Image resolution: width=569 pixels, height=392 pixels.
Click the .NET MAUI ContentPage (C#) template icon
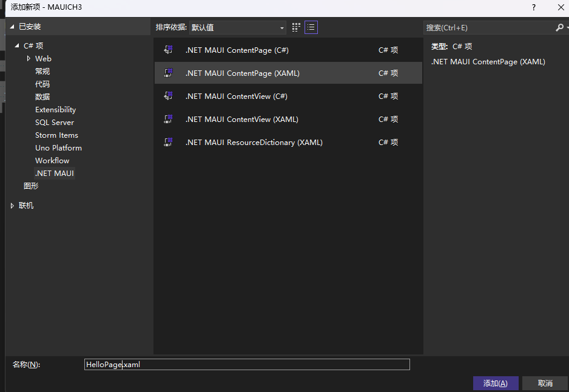point(168,50)
